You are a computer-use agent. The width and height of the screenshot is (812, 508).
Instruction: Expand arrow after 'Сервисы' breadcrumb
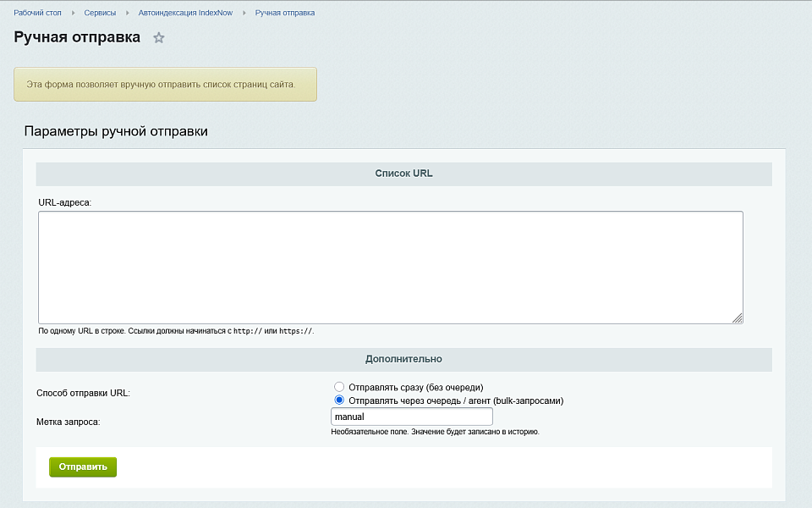126,14
